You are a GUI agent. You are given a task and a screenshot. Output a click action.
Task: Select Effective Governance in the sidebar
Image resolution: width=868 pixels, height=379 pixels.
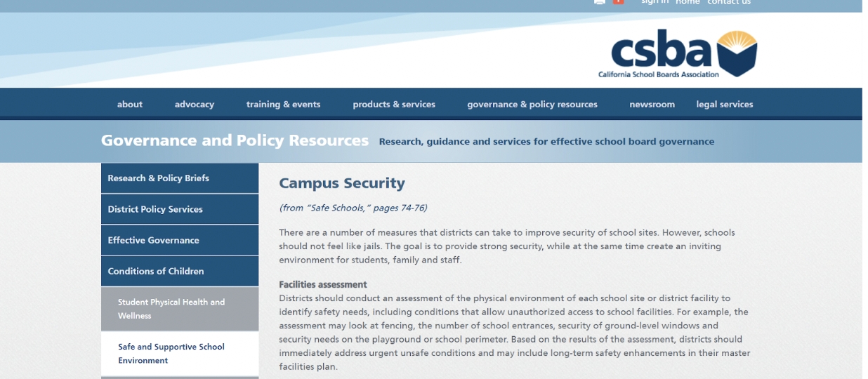tap(153, 240)
